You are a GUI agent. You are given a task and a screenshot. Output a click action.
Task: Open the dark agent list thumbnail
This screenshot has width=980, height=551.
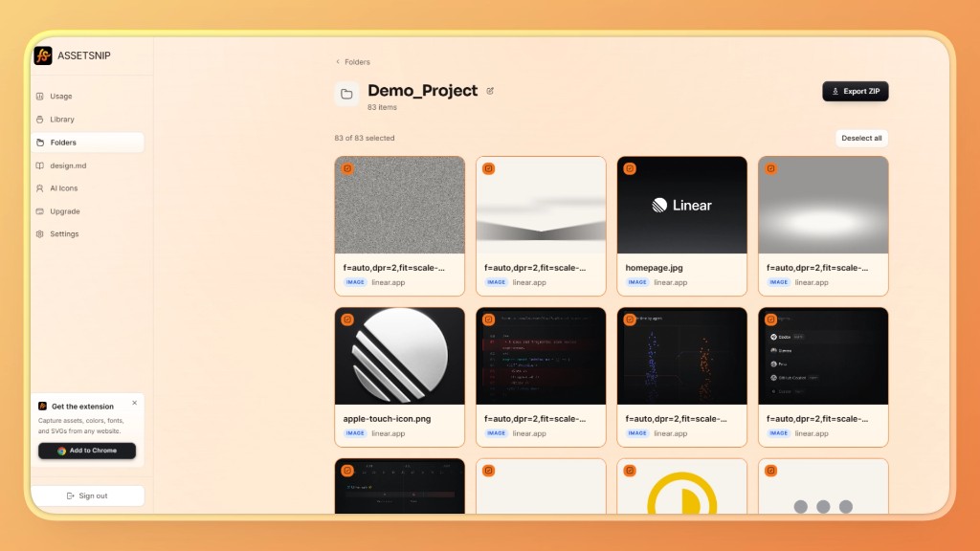pos(823,356)
